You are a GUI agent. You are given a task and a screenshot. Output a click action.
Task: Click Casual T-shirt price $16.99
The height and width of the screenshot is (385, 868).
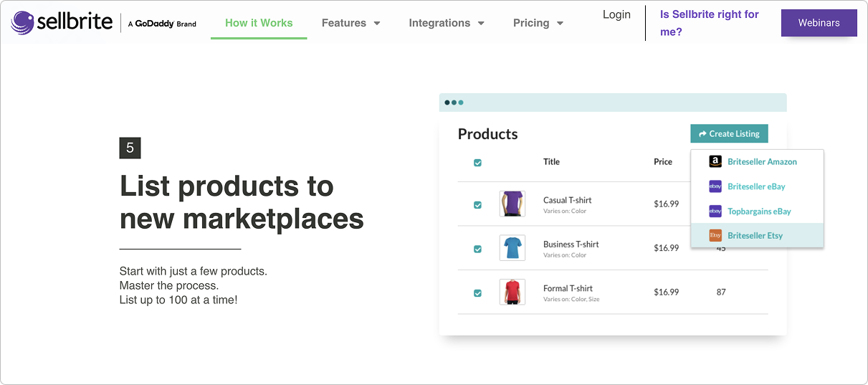pos(667,204)
